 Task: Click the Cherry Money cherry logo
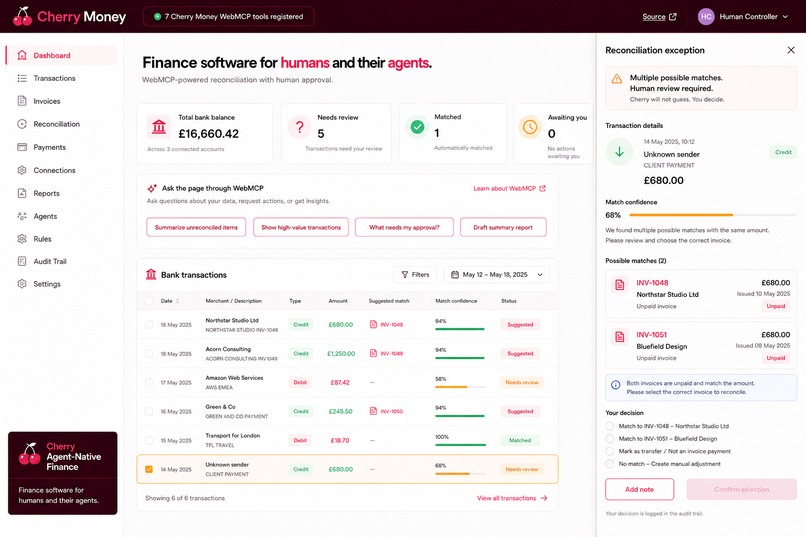[22, 16]
